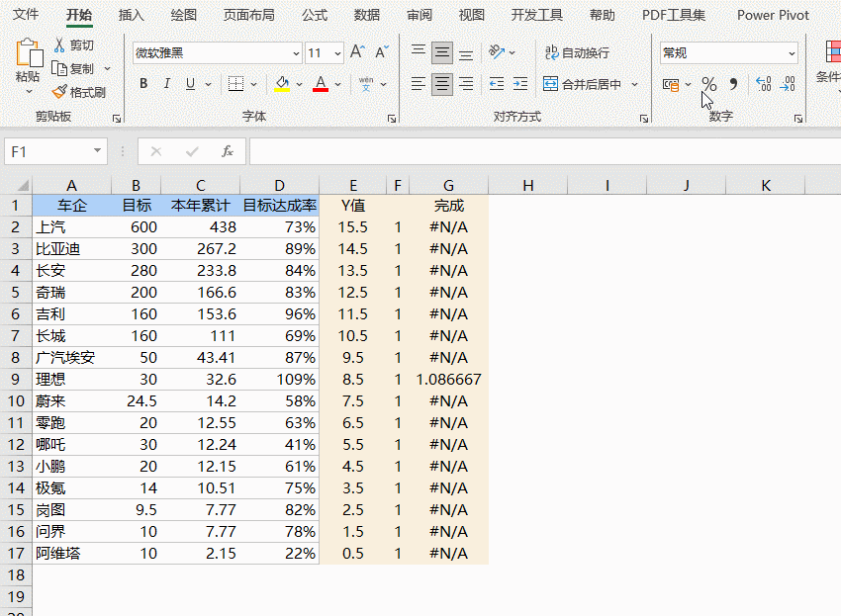Open Name Box dropdown arrow

97,150
